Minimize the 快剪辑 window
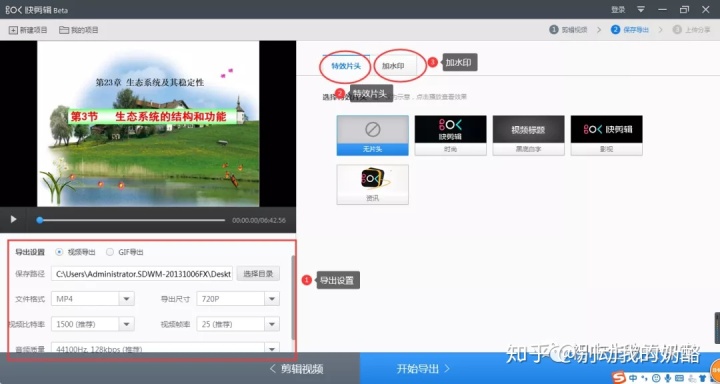 (662, 10)
